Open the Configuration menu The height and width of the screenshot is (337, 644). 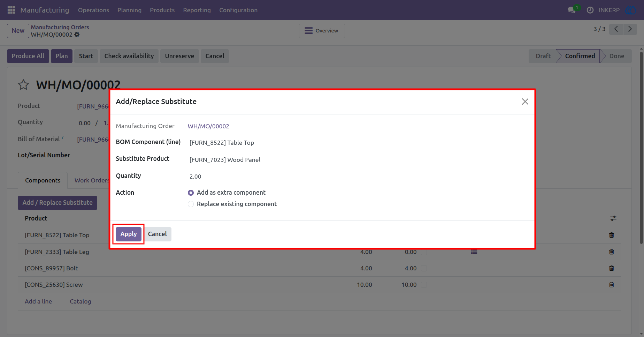click(x=238, y=10)
